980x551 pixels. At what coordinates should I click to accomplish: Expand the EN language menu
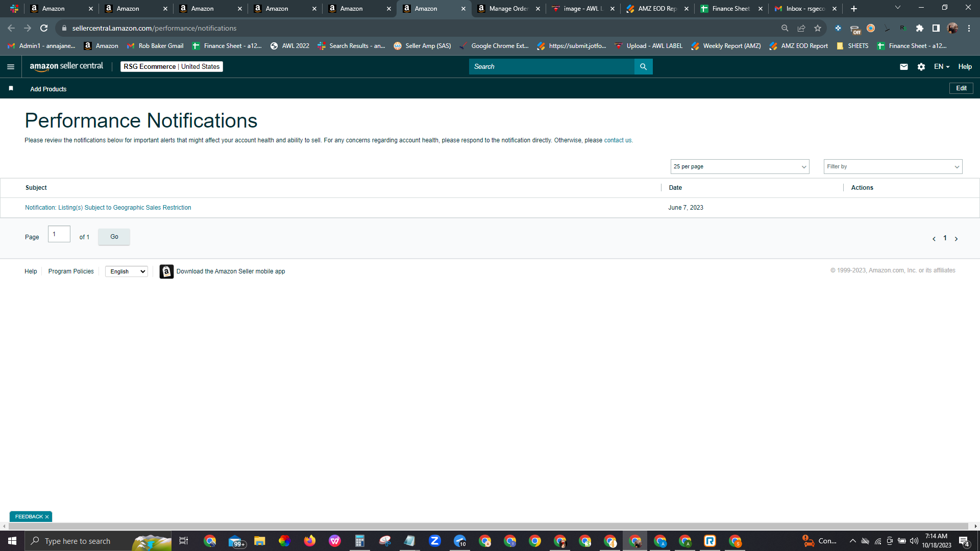coord(942,67)
